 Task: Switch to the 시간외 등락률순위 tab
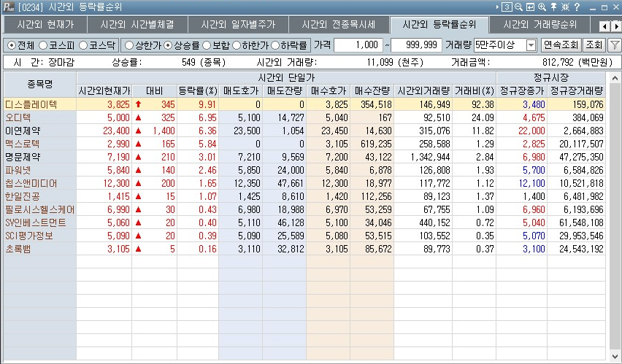pyautogui.click(x=439, y=25)
